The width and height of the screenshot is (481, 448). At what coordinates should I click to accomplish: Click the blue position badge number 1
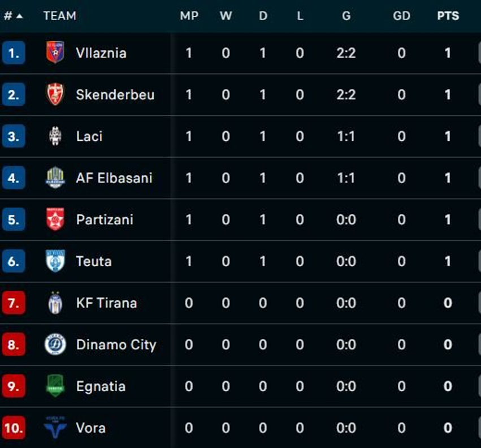[x=14, y=53]
